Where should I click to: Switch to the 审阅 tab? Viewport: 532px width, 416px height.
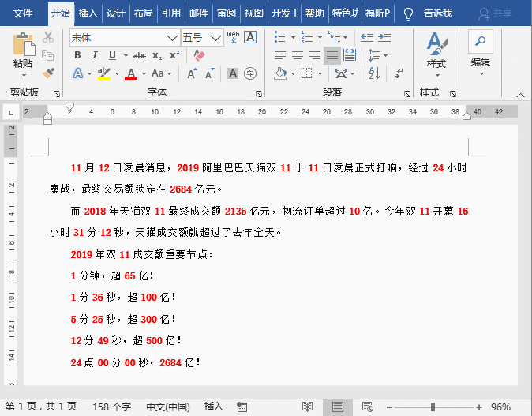[227, 13]
